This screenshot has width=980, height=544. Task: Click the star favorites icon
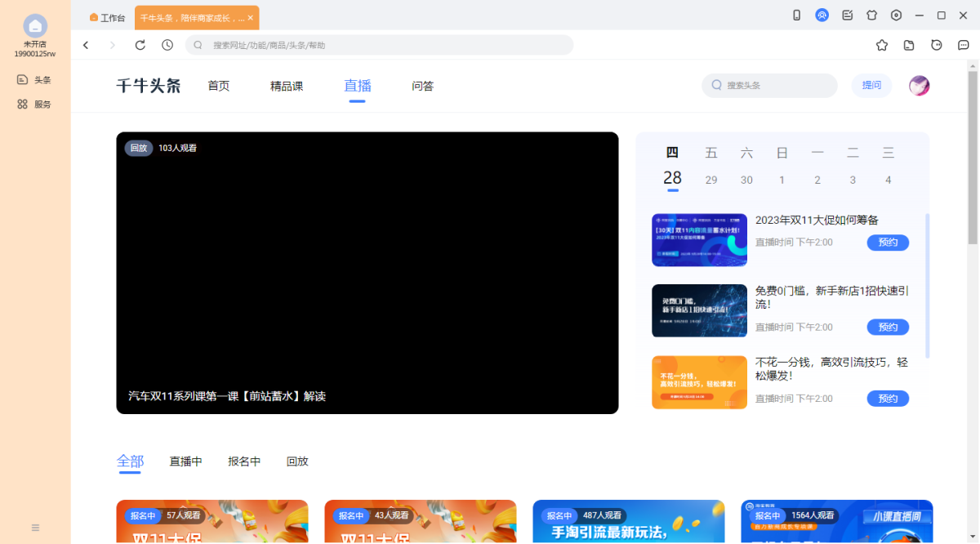(x=882, y=45)
